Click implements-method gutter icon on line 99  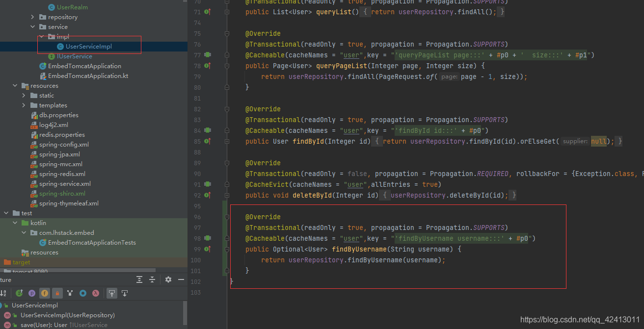[208, 249]
